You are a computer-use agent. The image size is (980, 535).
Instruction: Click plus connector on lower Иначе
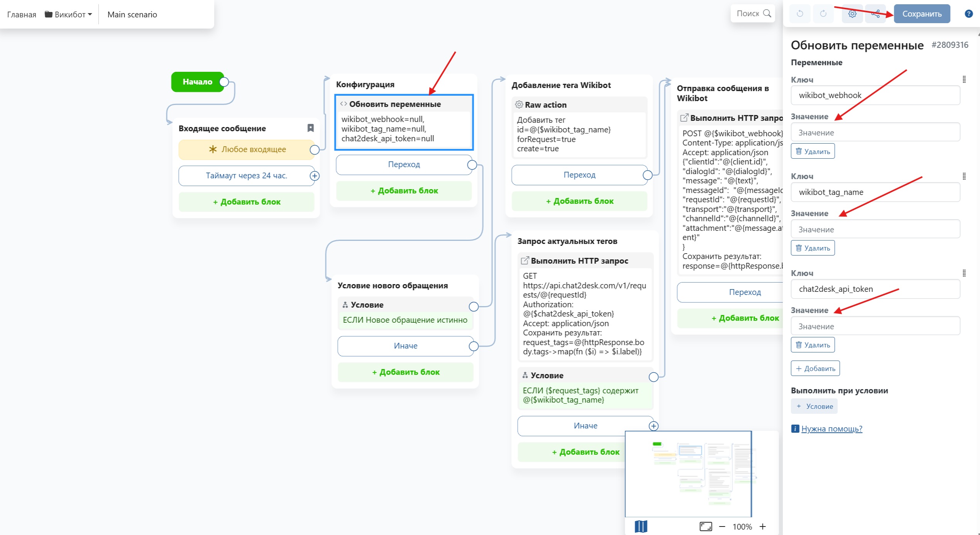(x=653, y=426)
